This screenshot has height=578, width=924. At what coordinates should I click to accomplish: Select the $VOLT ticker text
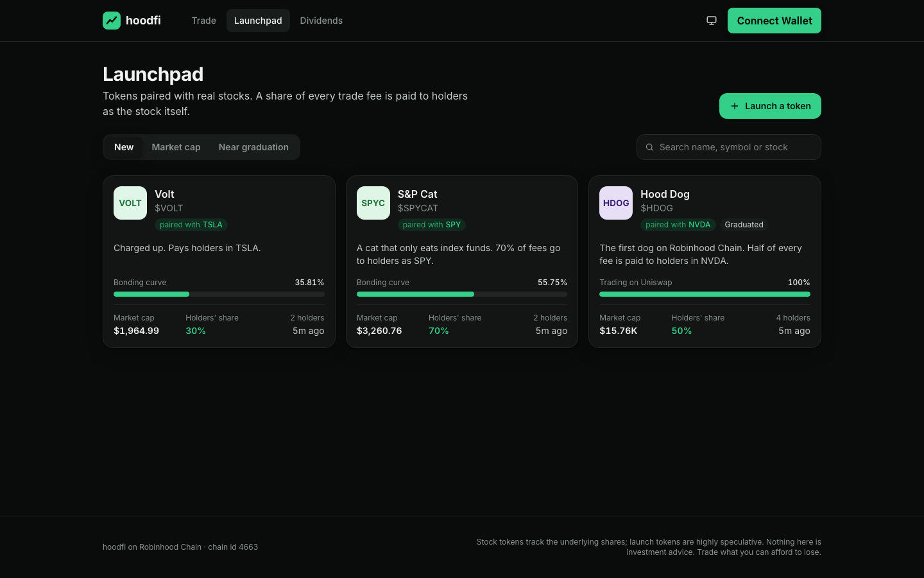tap(169, 208)
